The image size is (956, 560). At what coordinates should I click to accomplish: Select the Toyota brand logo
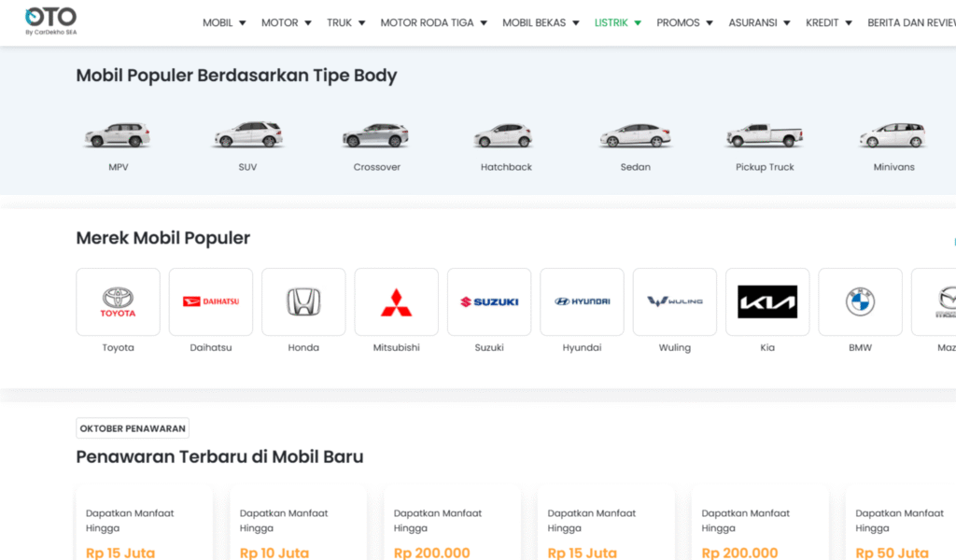click(118, 301)
